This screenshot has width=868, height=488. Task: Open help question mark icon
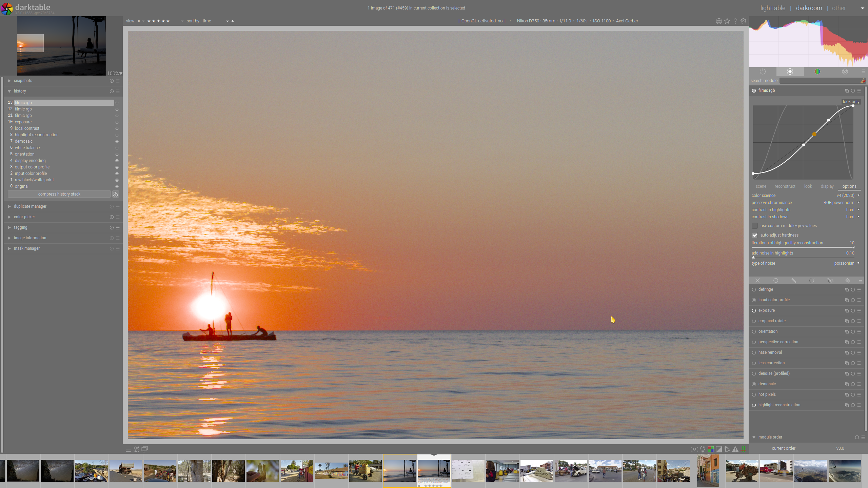[x=735, y=21]
